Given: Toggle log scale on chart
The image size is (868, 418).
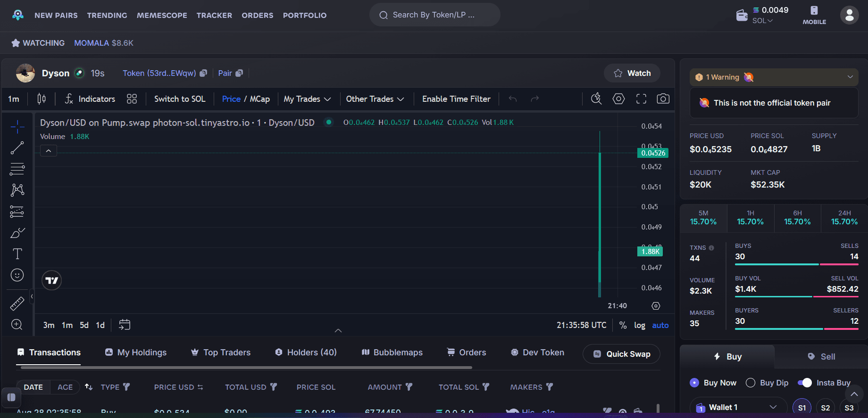Looking at the screenshot, I should tap(640, 325).
